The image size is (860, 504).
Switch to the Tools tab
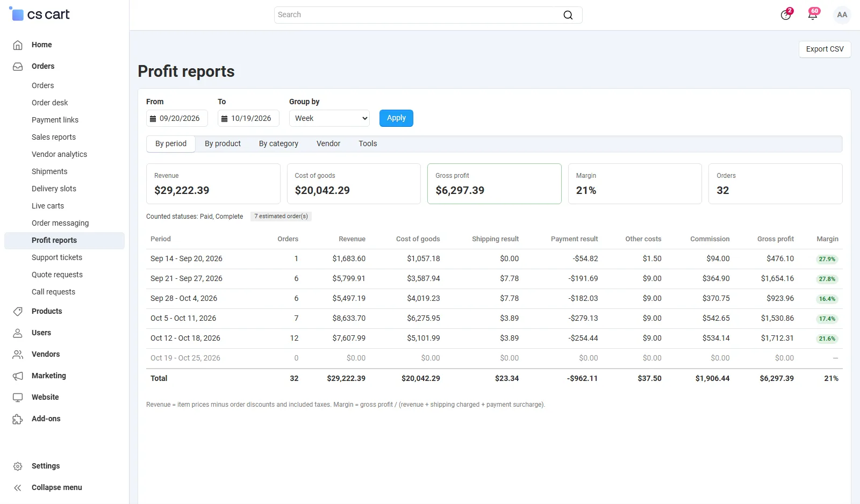[368, 143]
